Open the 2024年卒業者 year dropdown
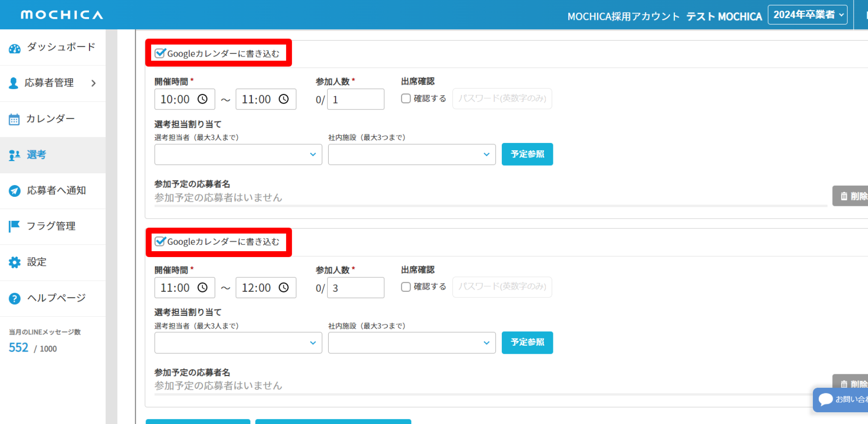The width and height of the screenshot is (868, 424). pyautogui.click(x=807, y=15)
